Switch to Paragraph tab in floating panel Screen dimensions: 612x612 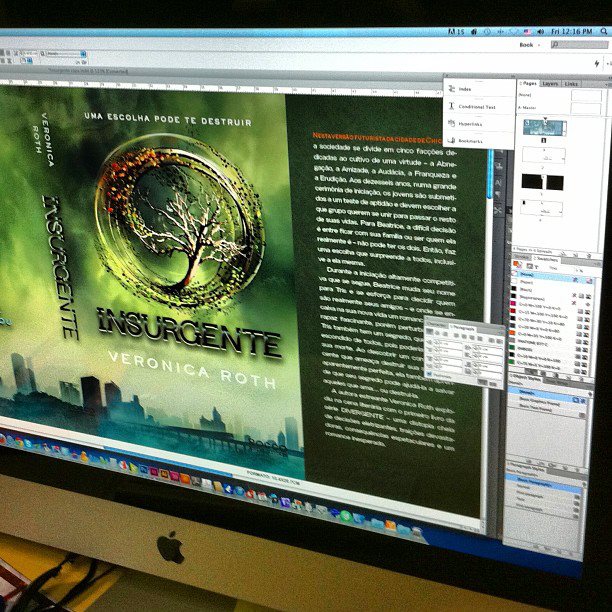pyautogui.click(x=462, y=328)
